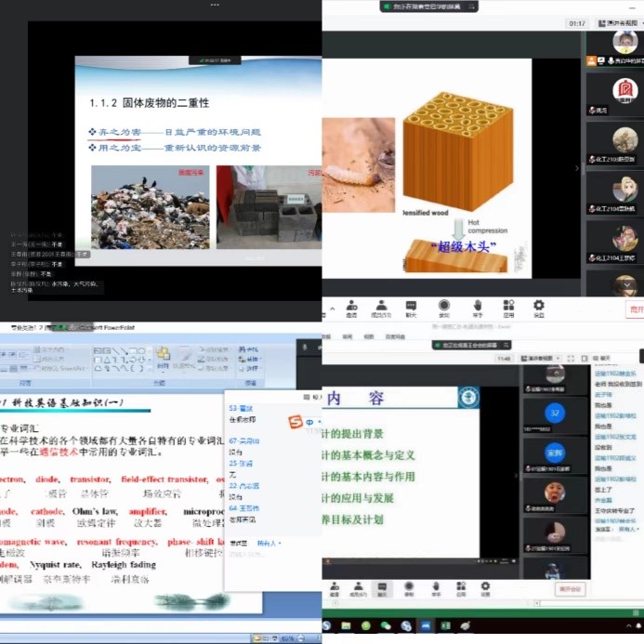Screen dimensions: 644x644
Task: Open the highlighted Chat icon in bottom-right meeting
Action: click(x=381, y=588)
